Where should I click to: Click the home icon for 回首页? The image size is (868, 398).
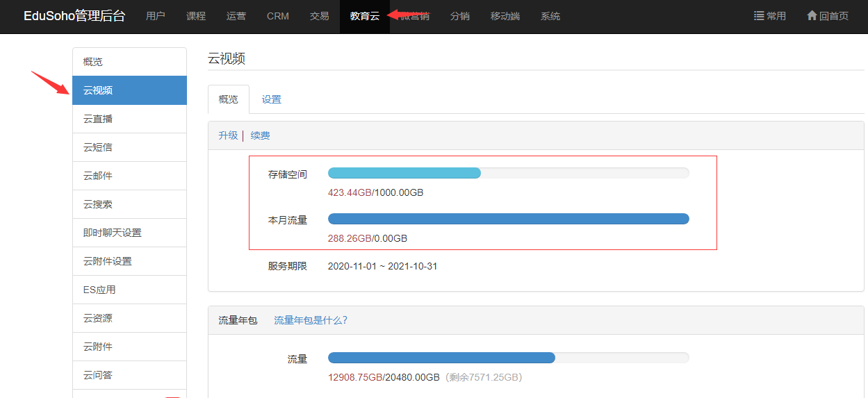pyautogui.click(x=812, y=16)
